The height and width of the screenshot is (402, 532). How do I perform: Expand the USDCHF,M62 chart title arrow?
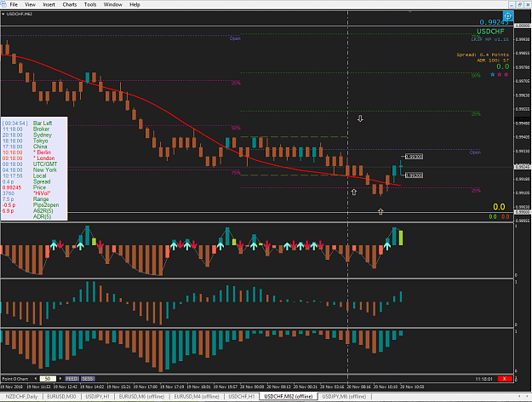[3, 14]
